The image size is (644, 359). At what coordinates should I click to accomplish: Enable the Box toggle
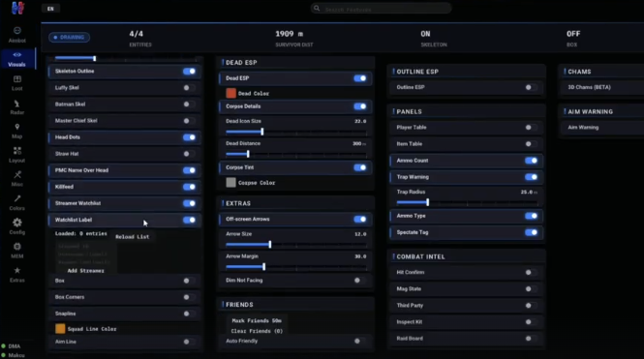pos(190,281)
